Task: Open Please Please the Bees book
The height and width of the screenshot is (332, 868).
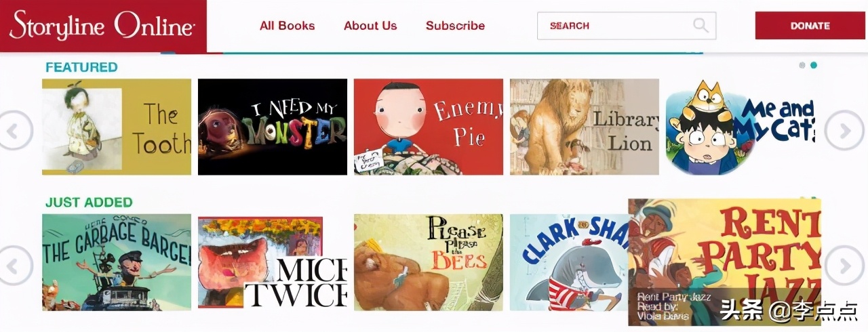Action: (429, 262)
